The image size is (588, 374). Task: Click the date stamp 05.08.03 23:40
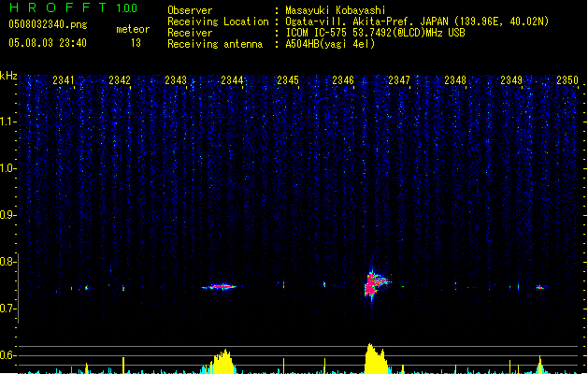pyautogui.click(x=48, y=43)
